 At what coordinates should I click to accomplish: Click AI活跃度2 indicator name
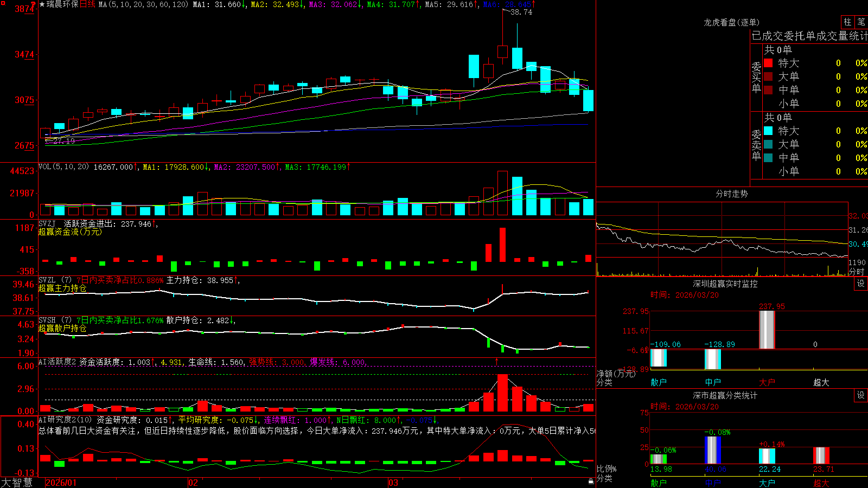pos(58,362)
